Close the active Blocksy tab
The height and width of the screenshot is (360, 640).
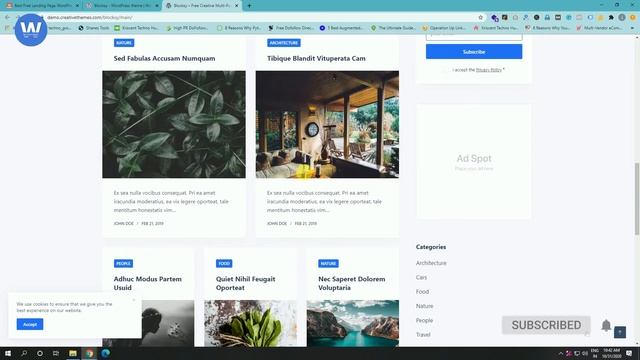236,6
